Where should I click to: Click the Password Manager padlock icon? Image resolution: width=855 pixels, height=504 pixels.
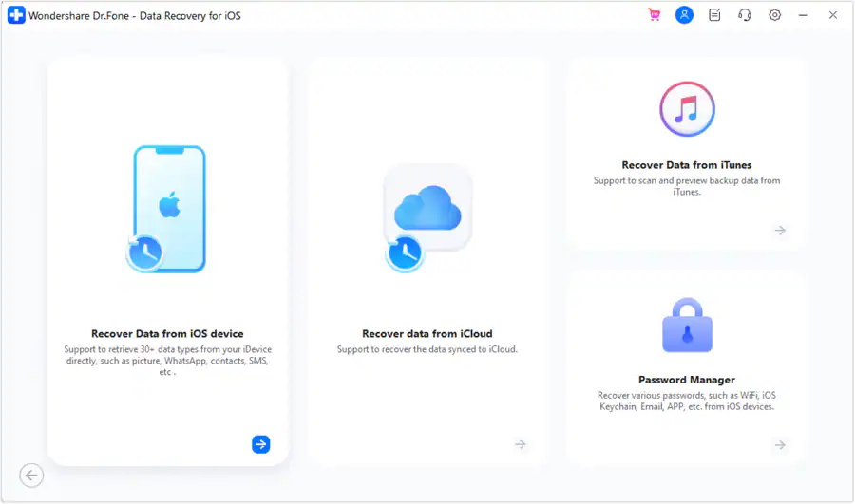tap(687, 326)
